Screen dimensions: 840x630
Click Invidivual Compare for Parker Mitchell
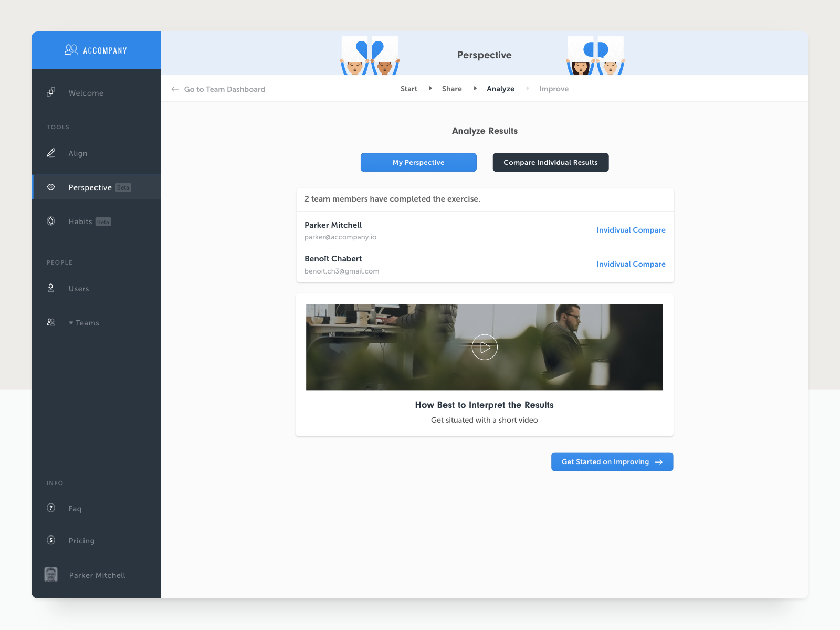click(x=631, y=230)
